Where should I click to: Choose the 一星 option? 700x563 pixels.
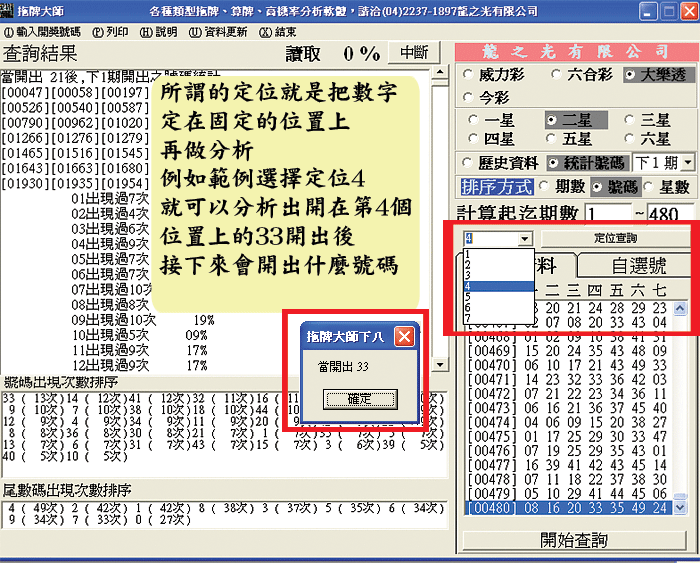pyautogui.click(x=491, y=120)
